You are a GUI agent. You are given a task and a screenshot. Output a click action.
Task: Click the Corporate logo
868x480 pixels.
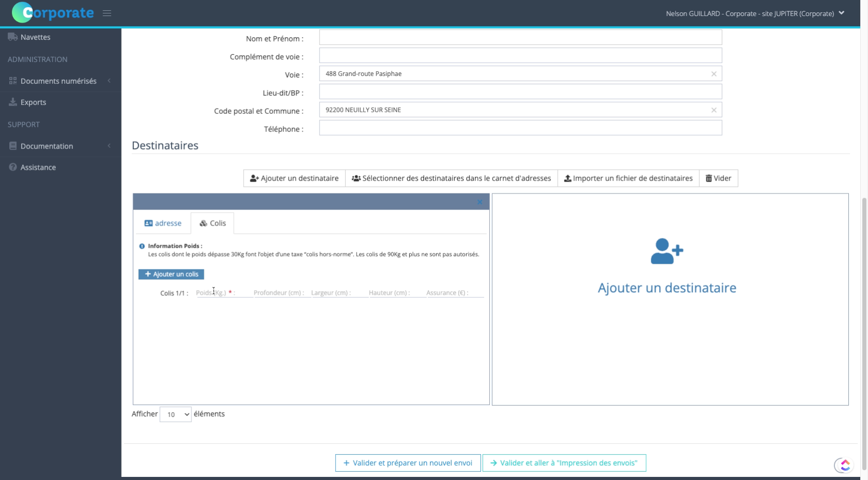(53, 12)
